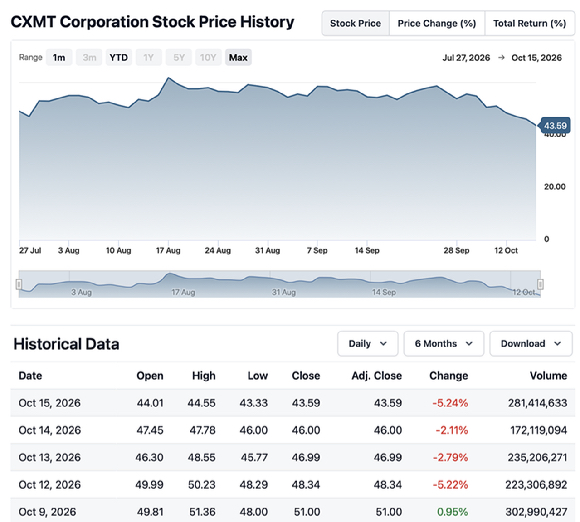Switch to the Price Change (%) tab

[437, 23]
